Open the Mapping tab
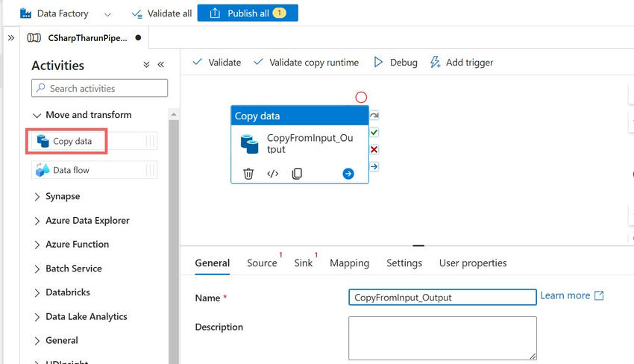 click(x=349, y=263)
